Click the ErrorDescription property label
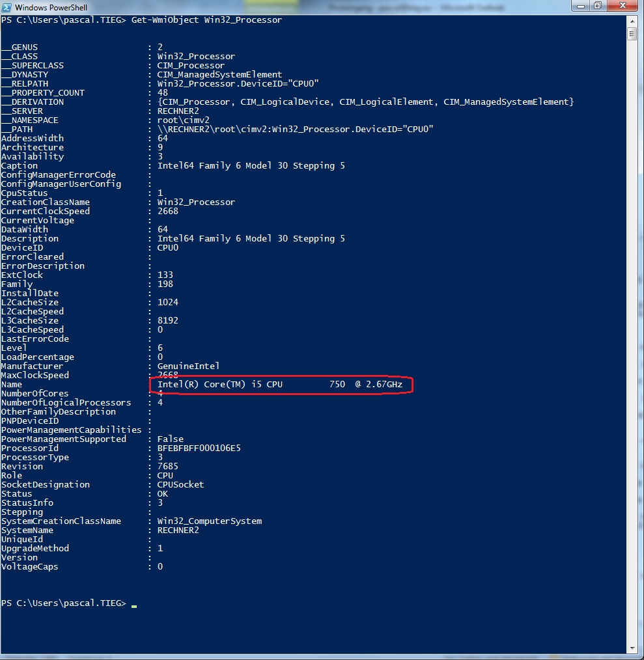This screenshot has height=660, width=644. (x=43, y=266)
